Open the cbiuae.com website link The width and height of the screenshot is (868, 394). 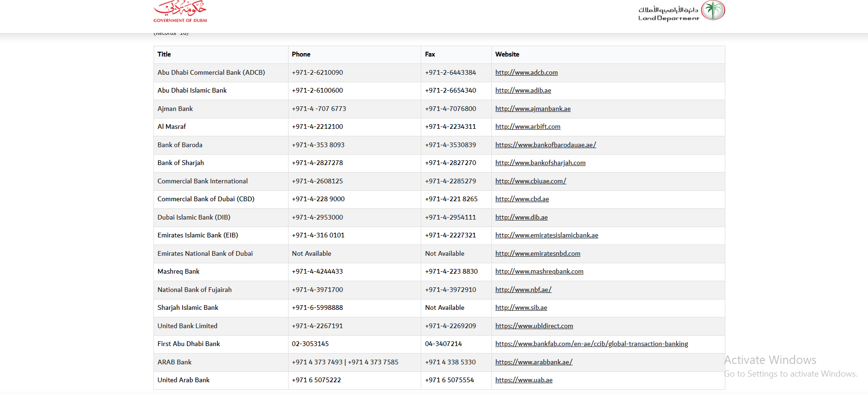pyautogui.click(x=530, y=181)
